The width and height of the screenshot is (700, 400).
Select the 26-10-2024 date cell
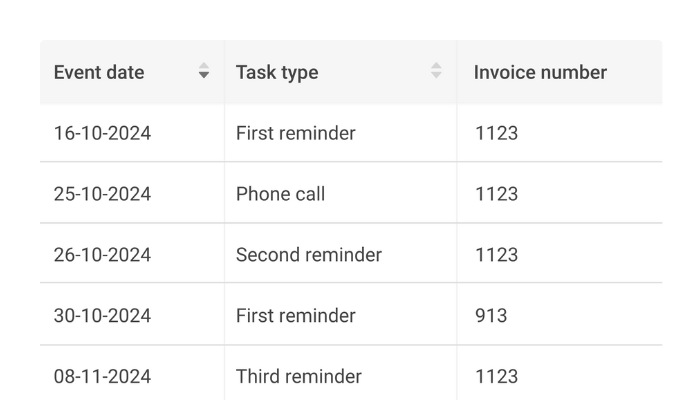click(102, 255)
